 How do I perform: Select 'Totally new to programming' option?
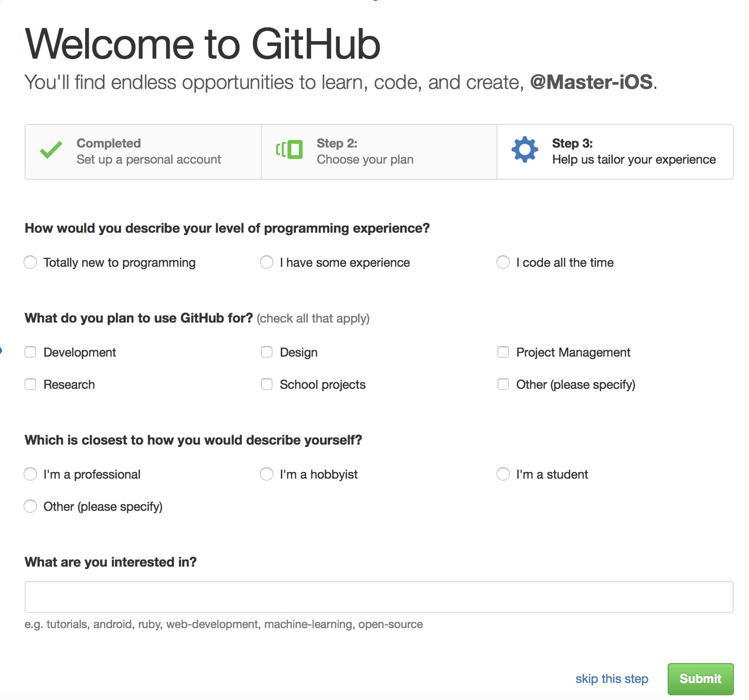click(30, 262)
